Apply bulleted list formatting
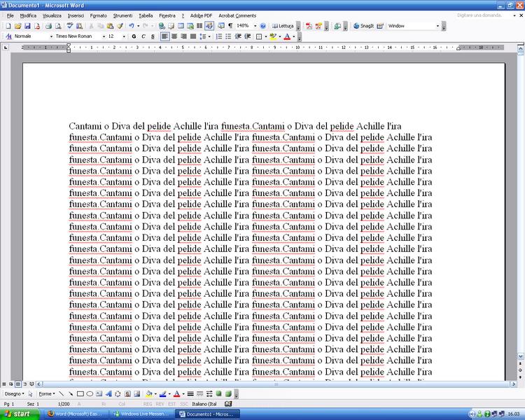This screenshot has height=420, width=525. point(228,36)
